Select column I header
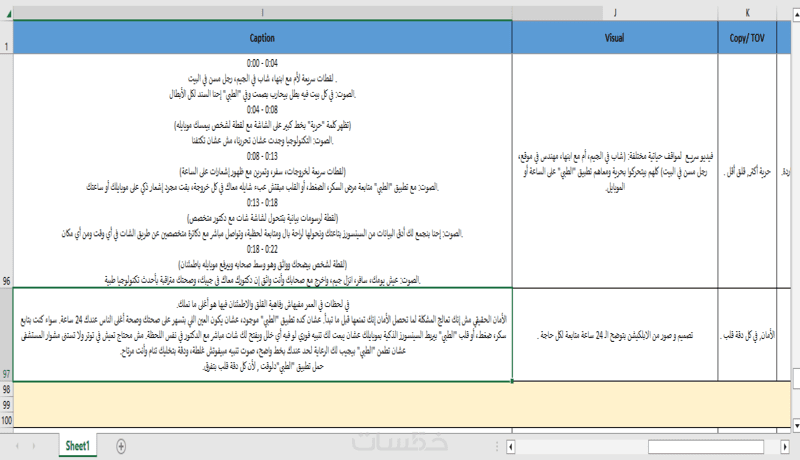 [262, 13]
